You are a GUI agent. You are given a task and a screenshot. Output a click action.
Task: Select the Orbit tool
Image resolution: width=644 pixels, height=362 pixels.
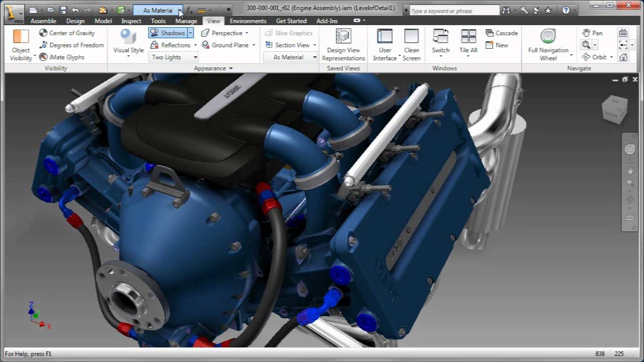pos(594,57)
